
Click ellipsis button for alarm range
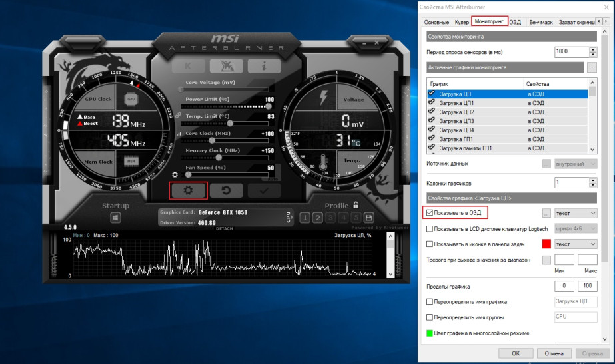pyautogui.click(x=546, y=260)
